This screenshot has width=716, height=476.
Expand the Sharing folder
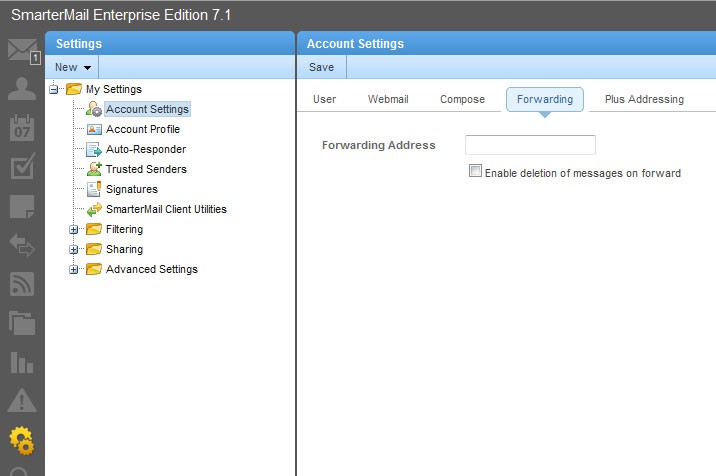click(73, 250)
